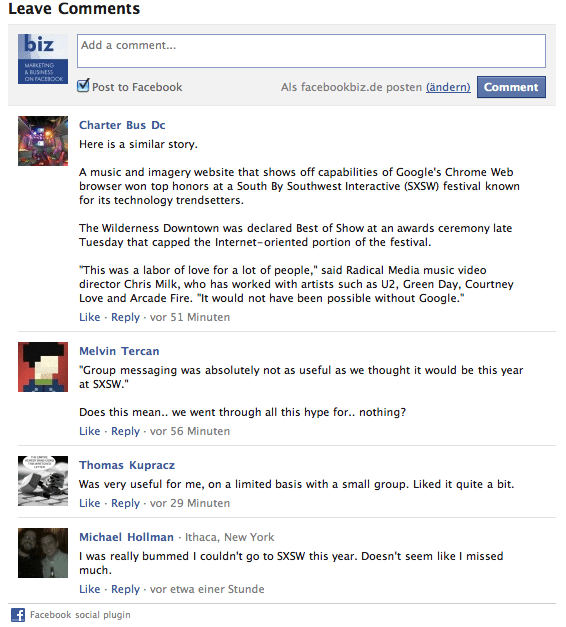
Task: Open Melvin Tercan's pixel avatar
Action: tap(43, 367)
